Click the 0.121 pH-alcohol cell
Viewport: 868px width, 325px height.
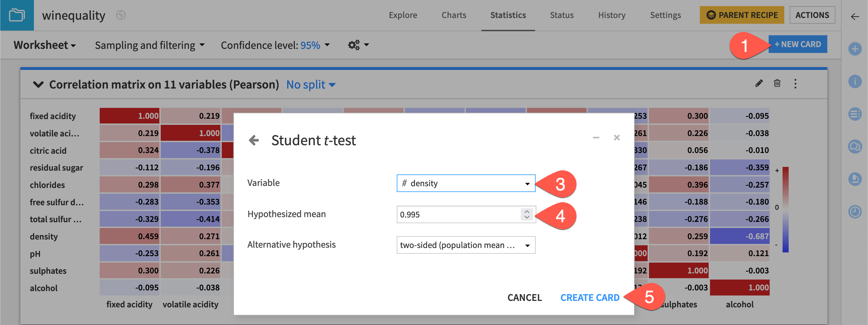[x=739, y=253]
